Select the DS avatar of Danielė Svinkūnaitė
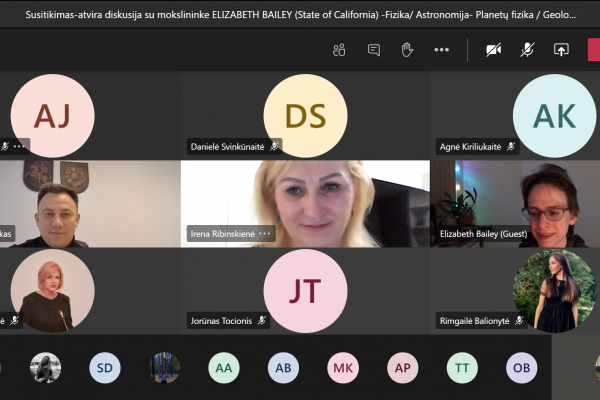The height and width of the screenshot is (400, 600). (x=305, y=116)
